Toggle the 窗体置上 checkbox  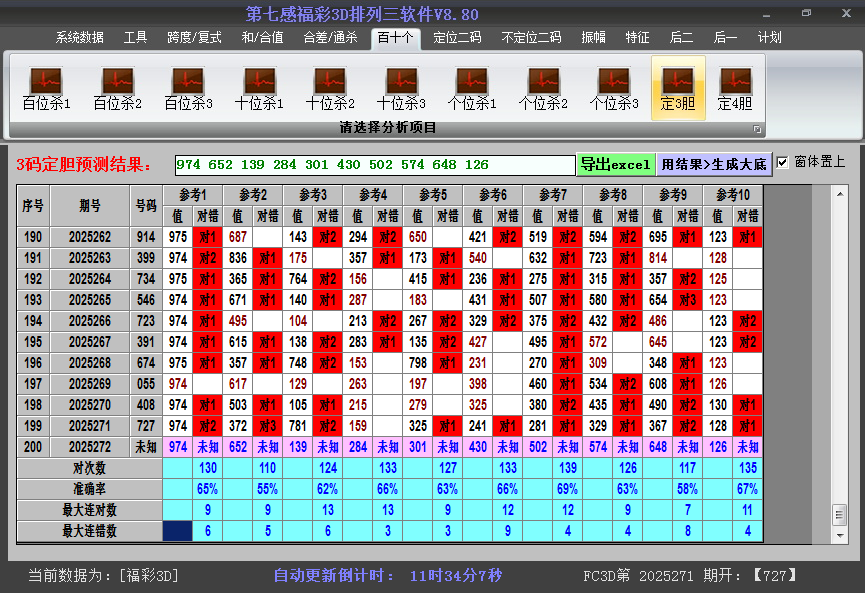point(783,162)
